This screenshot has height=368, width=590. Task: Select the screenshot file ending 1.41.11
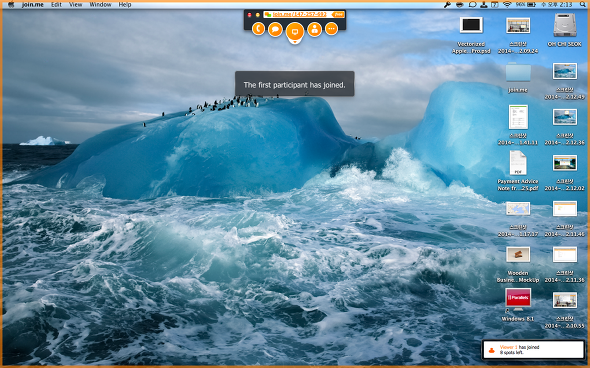[x=518, y=125]
